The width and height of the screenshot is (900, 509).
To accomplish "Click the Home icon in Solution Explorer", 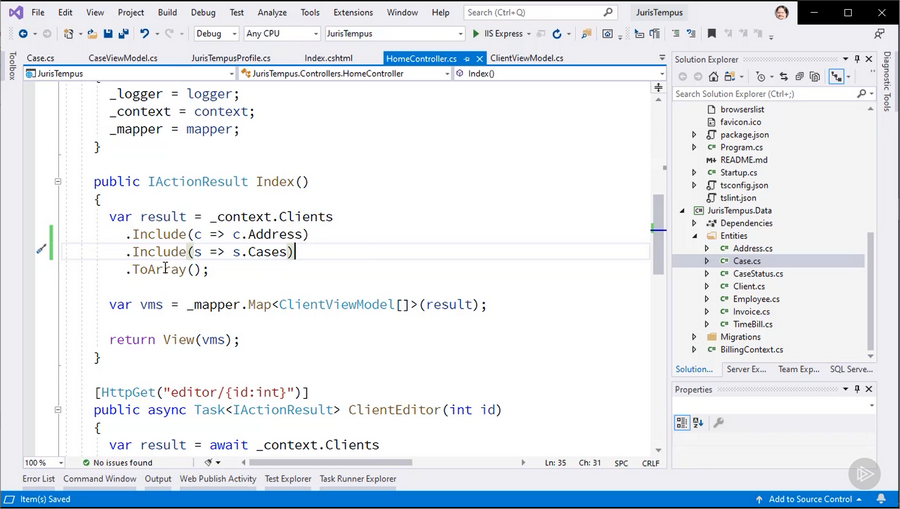I will [713, 77].
